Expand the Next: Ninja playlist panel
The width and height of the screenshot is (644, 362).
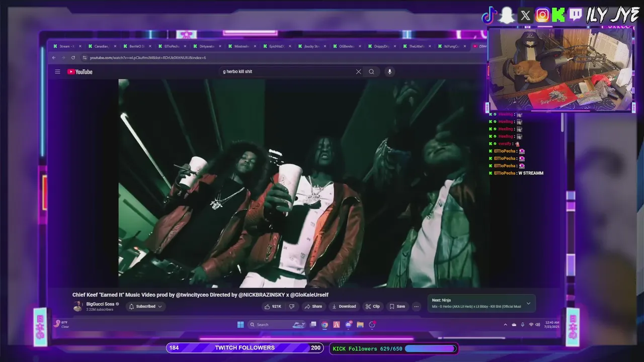(528, 303)
